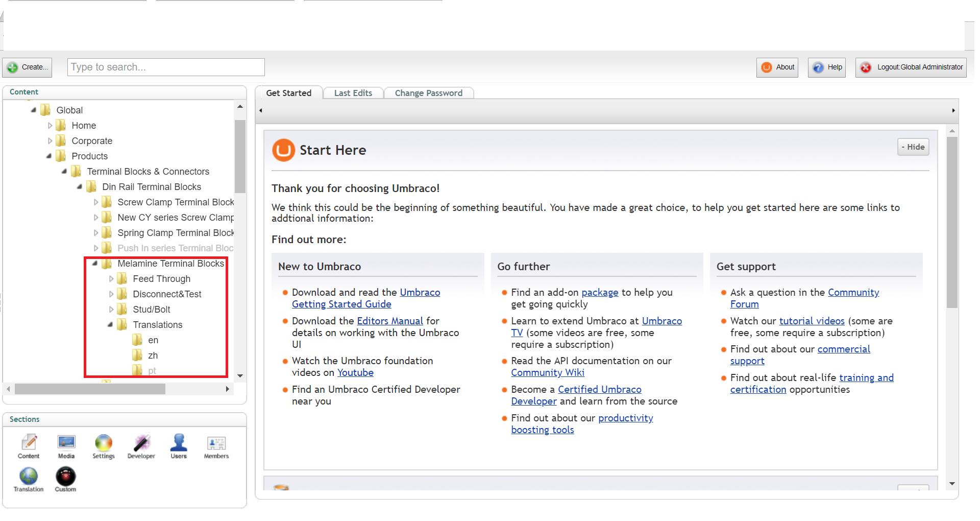Open the Translation section icon

point(29,479)
